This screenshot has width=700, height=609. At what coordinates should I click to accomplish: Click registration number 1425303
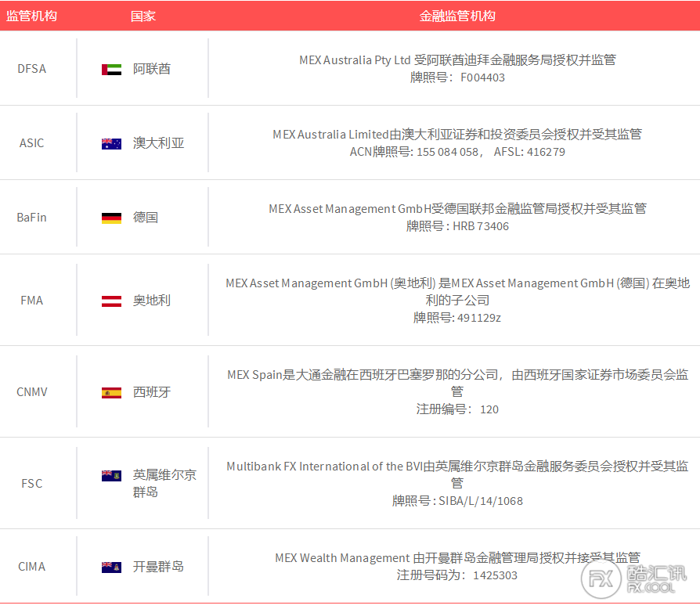click(x=495, y=575)
